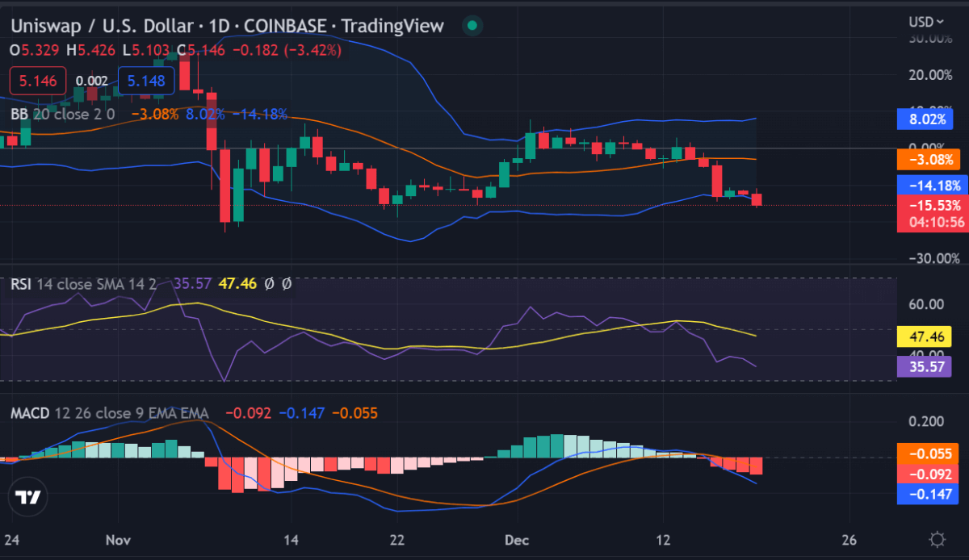
Task: Click the 47.46 RSI SMA legend value
Action: point(237,284)
